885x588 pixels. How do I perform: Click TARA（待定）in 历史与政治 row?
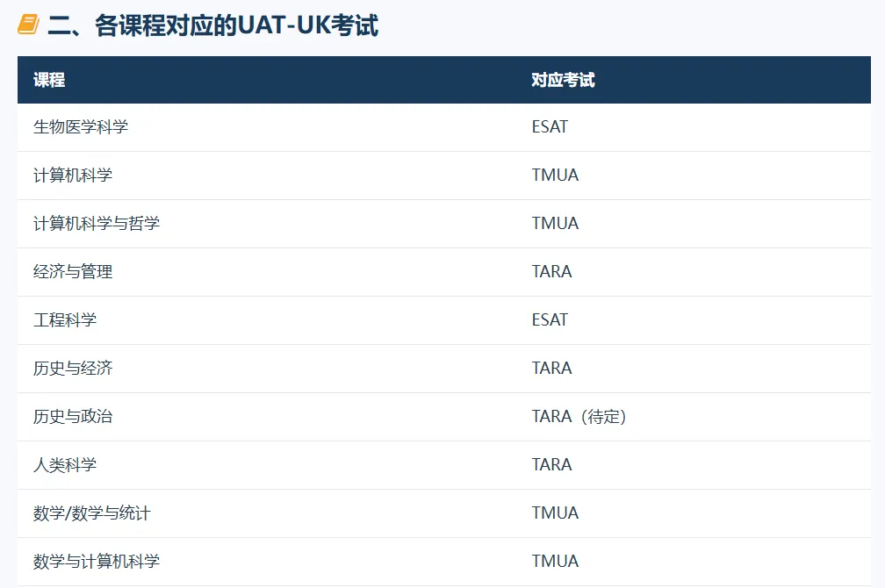point(579,417)
